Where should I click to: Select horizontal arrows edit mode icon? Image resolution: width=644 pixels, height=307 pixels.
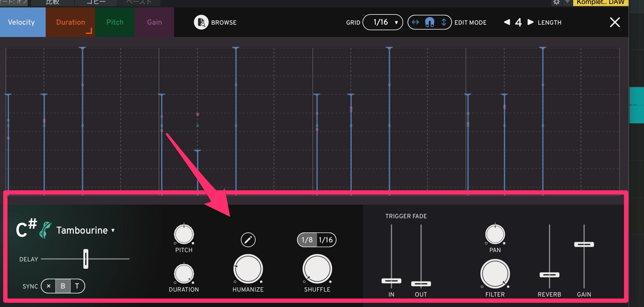point(416,22)
